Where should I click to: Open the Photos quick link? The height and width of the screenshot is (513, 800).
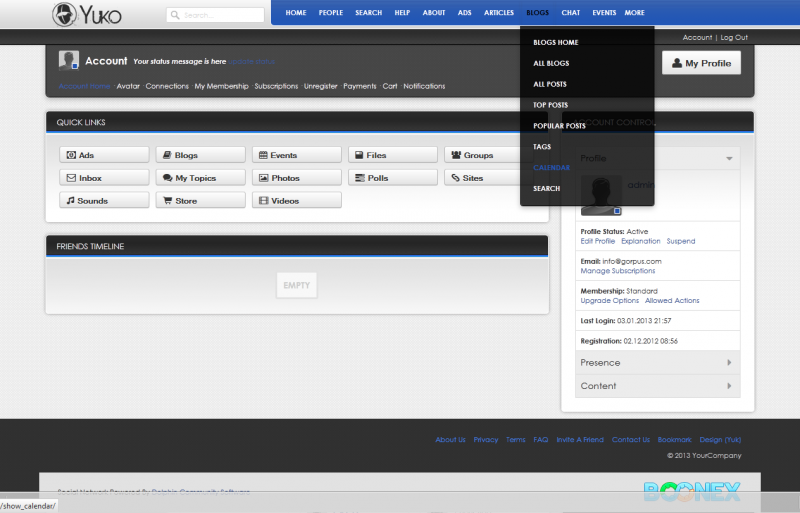tap(296, 178)
